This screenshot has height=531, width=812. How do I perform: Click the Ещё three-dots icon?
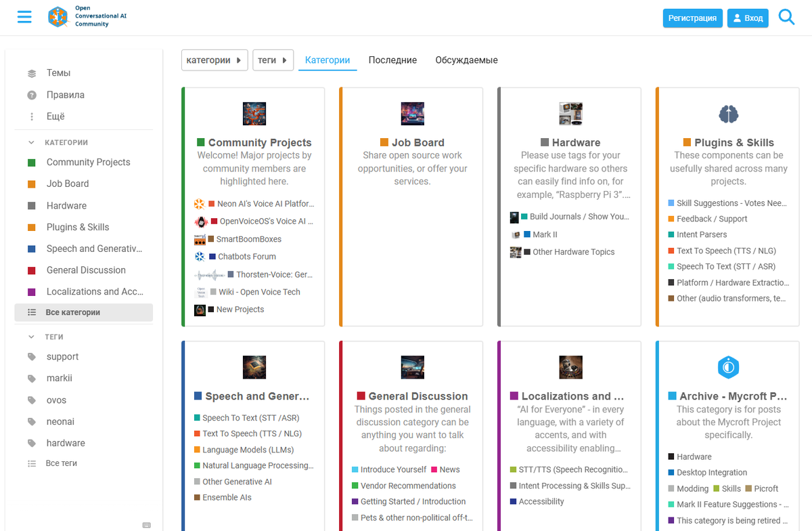click(x=32, y=116)
